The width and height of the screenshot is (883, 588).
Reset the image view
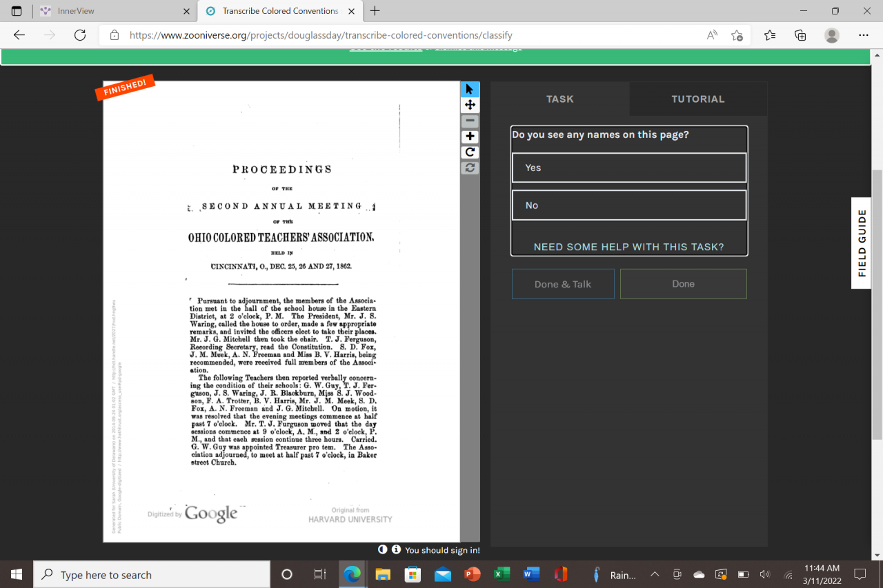pyautogui.click(x=470, y=168)
